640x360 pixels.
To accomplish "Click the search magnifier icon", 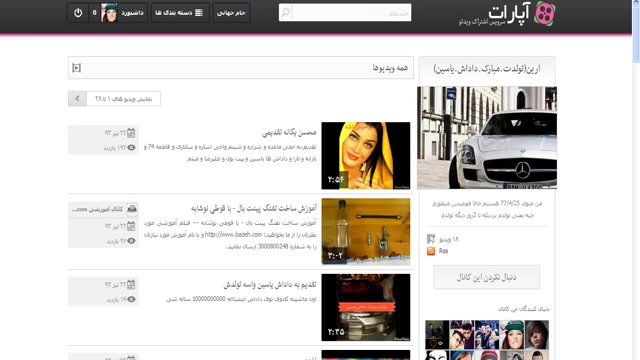I will point(286,12).
